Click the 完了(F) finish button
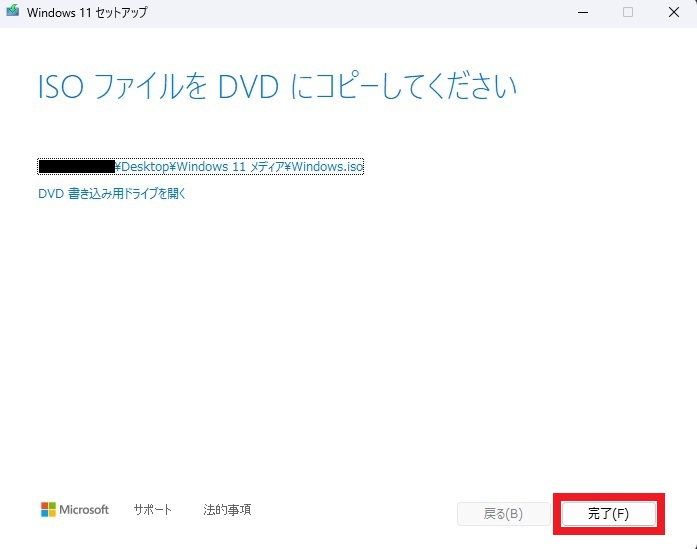Screen dimensions: 697x549 point(609,514)
